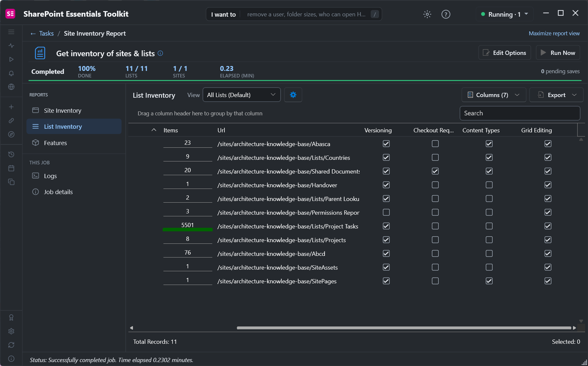Click the Edit Options button

click(x=505, y=53)
